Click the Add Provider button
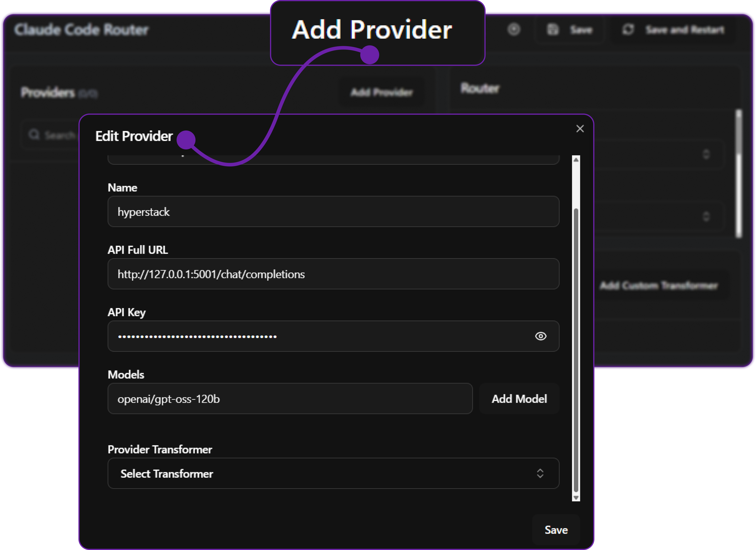 click(x=382, y=92)
